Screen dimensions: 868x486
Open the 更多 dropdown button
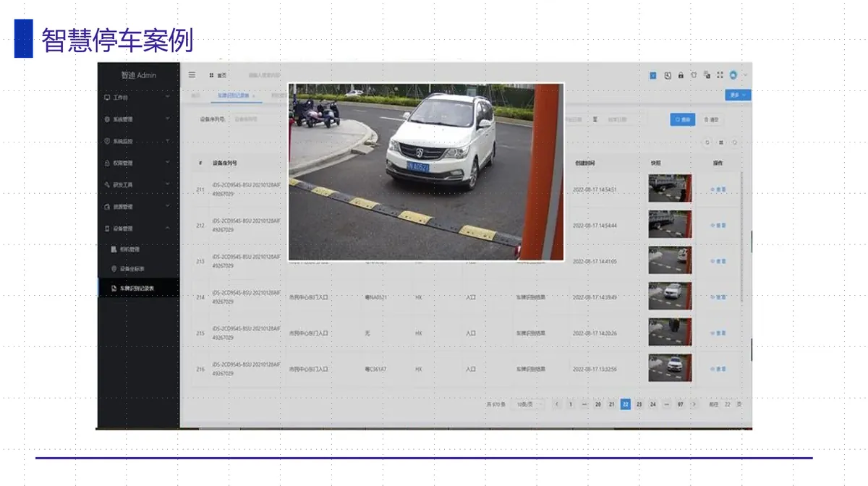(738, 95)
